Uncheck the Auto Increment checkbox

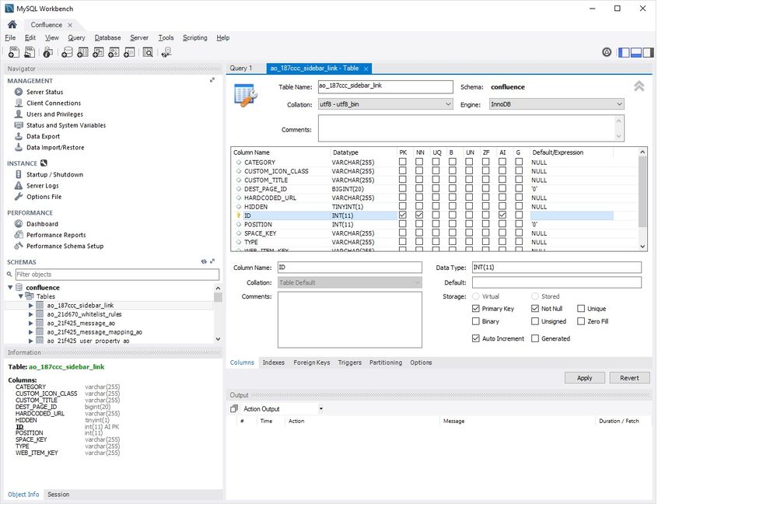(476, 339)
